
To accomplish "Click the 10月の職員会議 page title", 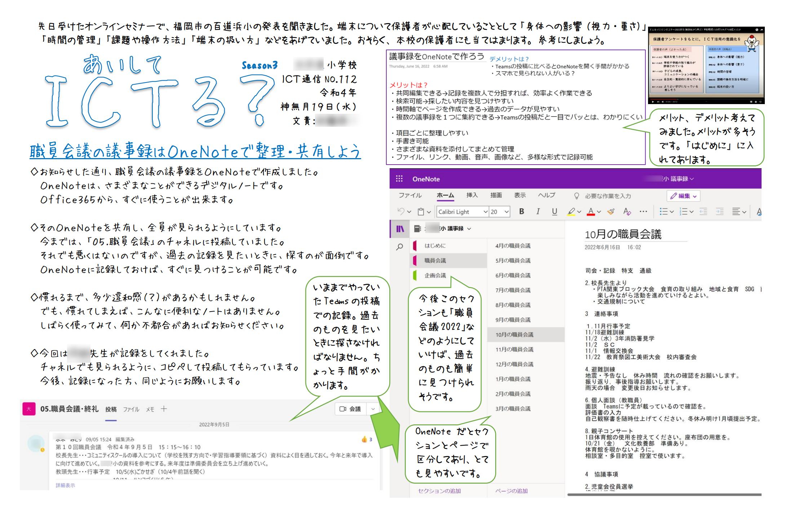I will (623, 234).
